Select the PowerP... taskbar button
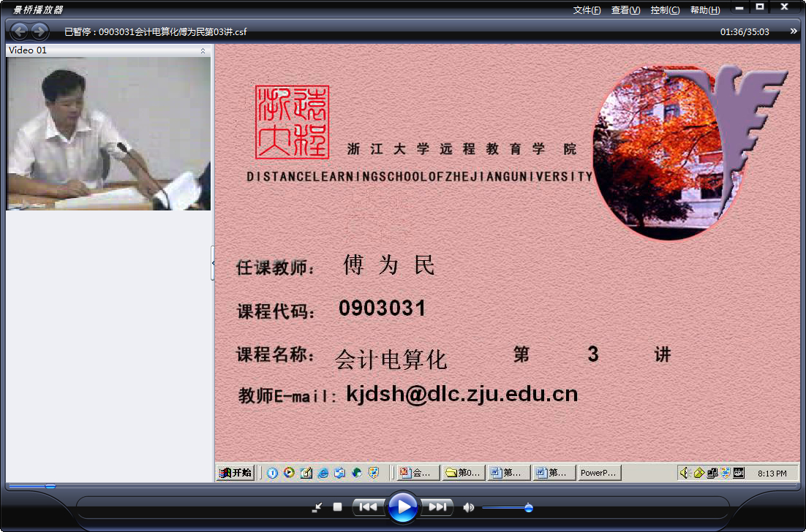806x532 pixels. (x=599, y=472)
